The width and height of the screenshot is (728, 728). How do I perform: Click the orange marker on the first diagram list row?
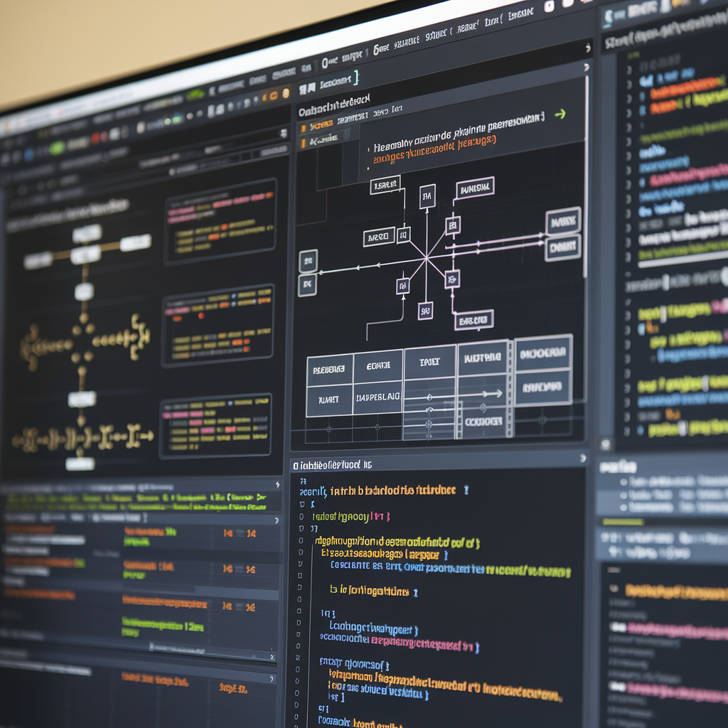pos(304,128)
